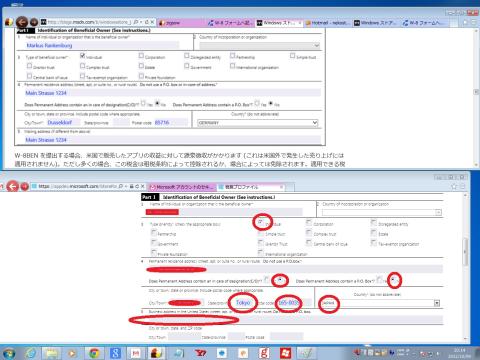Expand the Country dropdown arrow in lower form
The height and width of the screenshot is (360, 480).
click(437, 303)
